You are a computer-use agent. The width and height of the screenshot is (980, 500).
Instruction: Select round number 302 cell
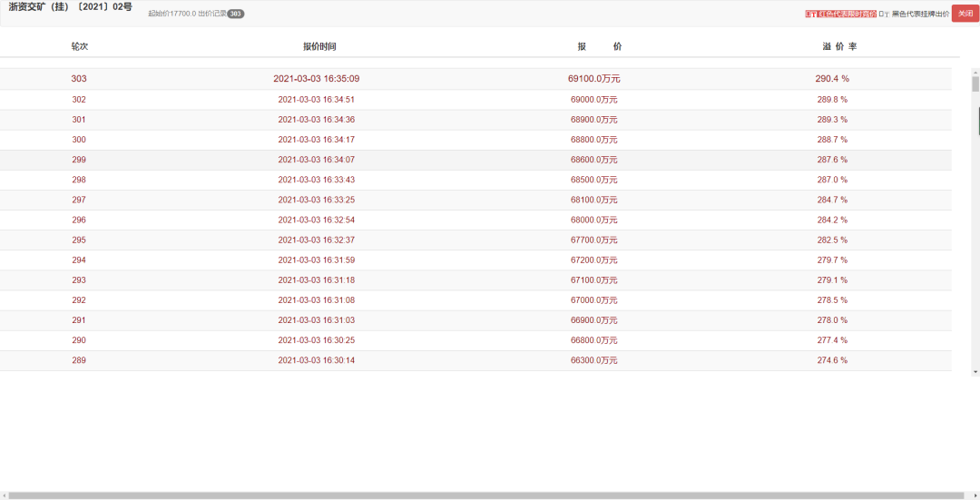coord(79,100)
